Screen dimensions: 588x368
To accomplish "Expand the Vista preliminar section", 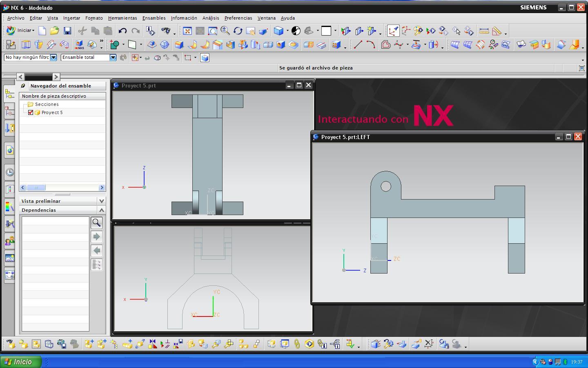I will (x=102, y=201).
